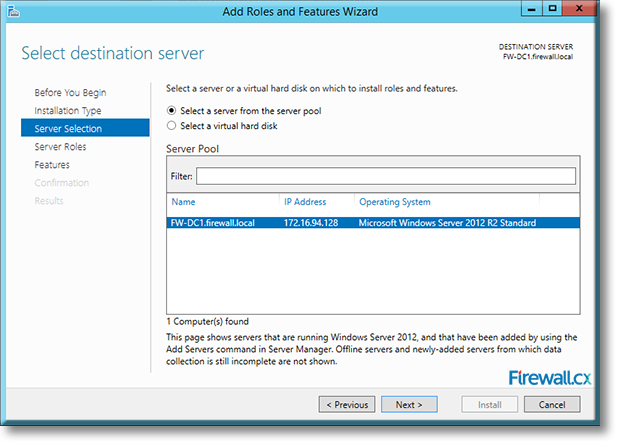The height and width of the screenshot is (447, 622).
Task: Click the 172.16.94.128 IP address cell
Action: click(x=311, y=223)
